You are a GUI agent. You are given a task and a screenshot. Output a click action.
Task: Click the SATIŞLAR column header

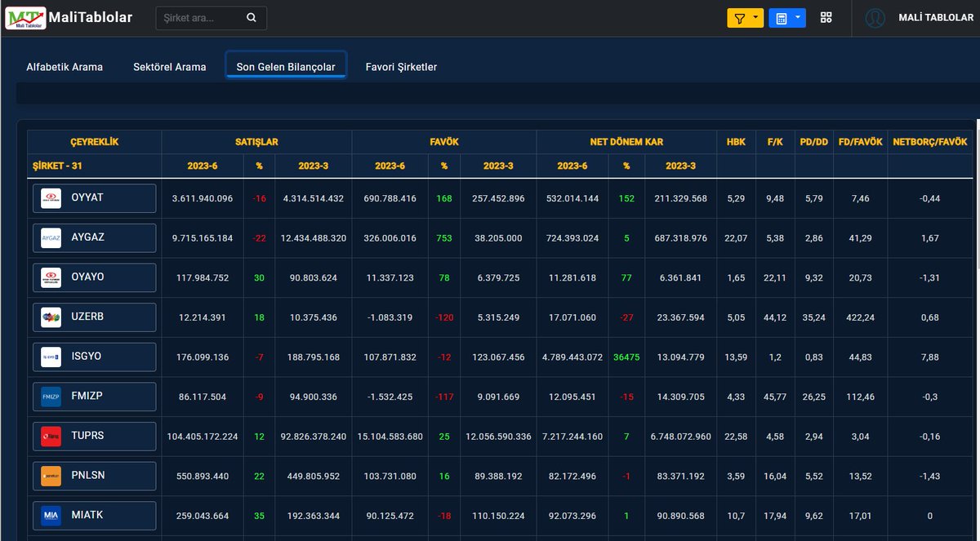[x=256, y=142]
